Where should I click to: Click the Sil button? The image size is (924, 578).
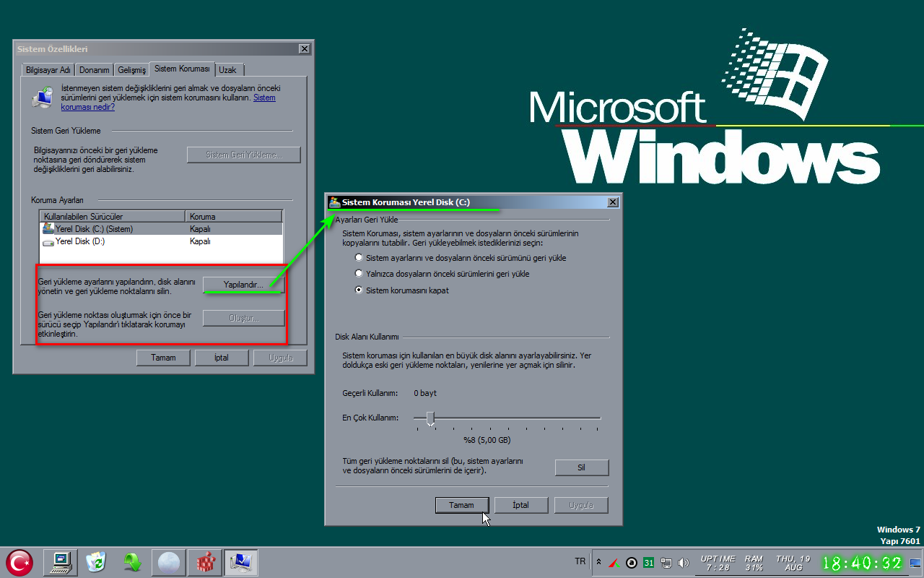tap(582, 467)
